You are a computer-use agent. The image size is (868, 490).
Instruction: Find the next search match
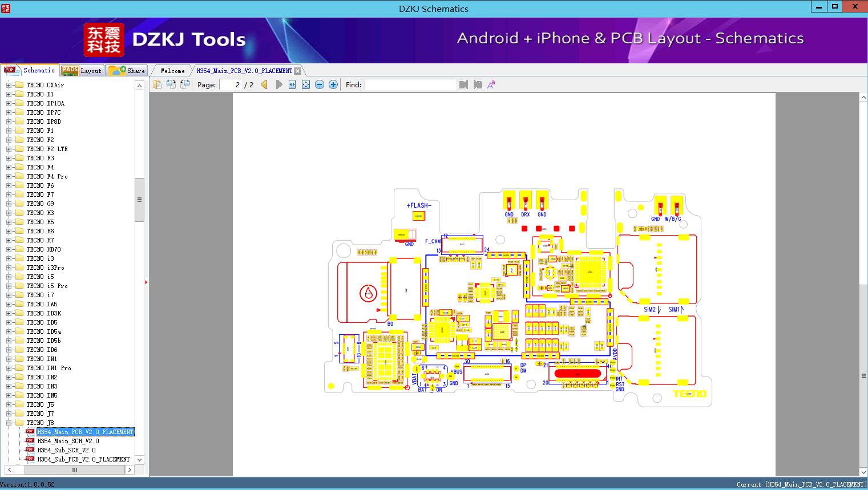pyautogui.click(x=478, y=84)
